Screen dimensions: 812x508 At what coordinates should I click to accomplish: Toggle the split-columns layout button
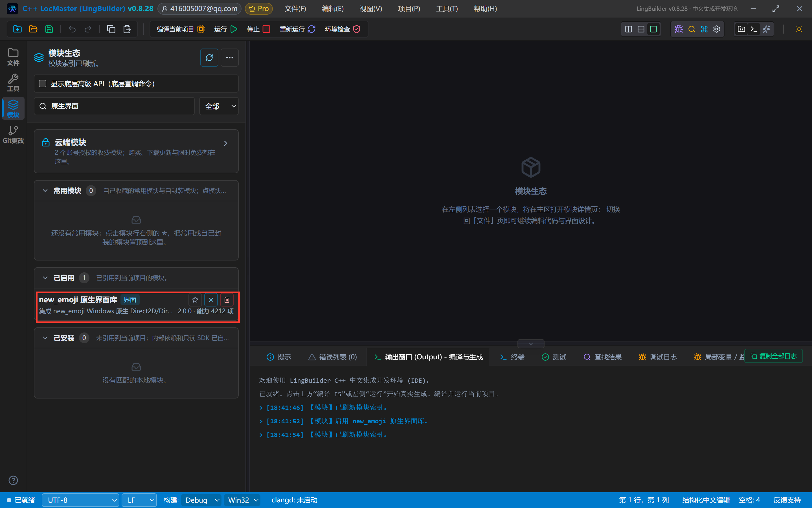pyautogui.click(x=629, y=29)
